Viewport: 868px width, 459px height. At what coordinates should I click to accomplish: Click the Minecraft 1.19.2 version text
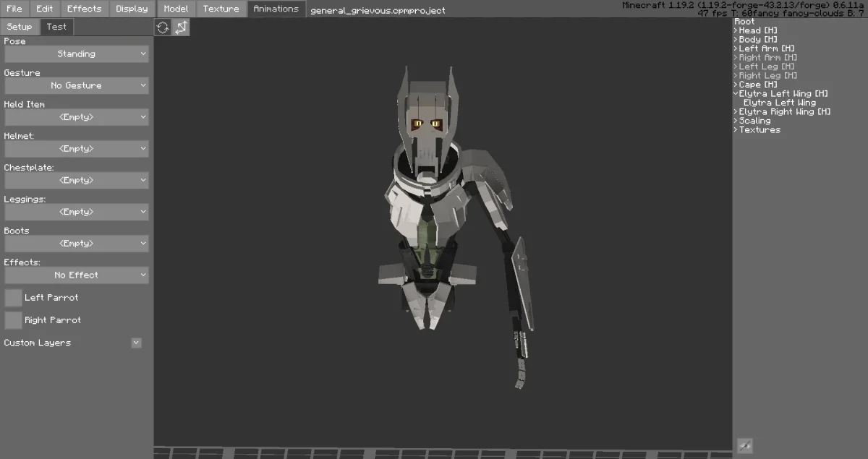tap(744, 5)
